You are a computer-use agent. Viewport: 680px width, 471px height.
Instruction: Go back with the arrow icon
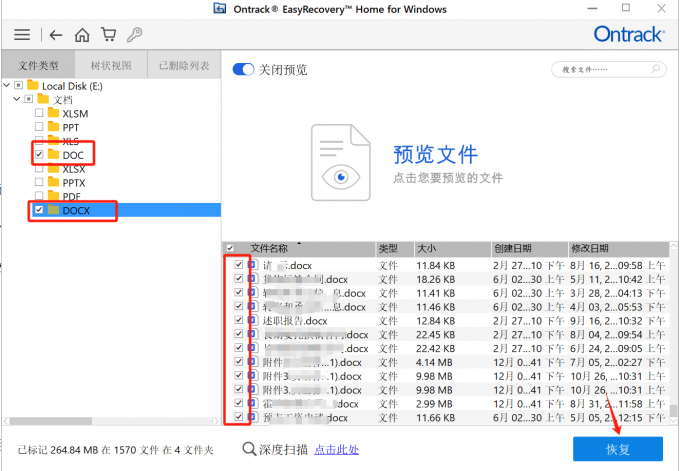pyautogui.click(x=56, y=35)
